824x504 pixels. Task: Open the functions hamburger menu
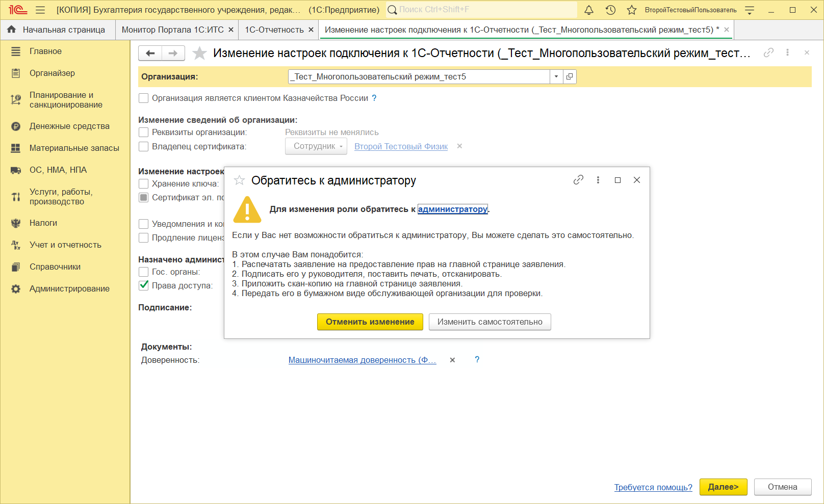(40, 10)
